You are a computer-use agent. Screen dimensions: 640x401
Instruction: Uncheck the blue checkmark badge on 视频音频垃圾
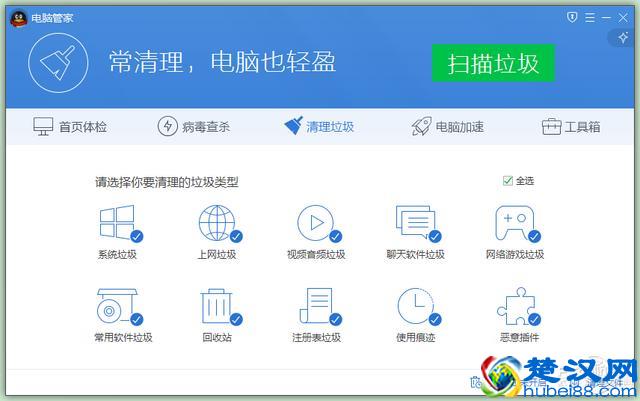coord(336,236)
